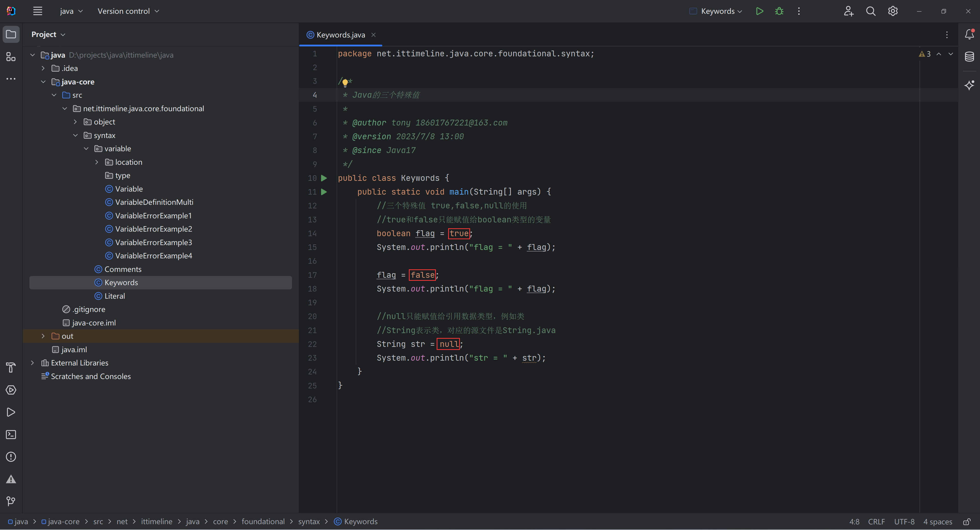This screenshot has height=530, width=980.
Task: Open the Version control dropdown
Action: [128, 11]
